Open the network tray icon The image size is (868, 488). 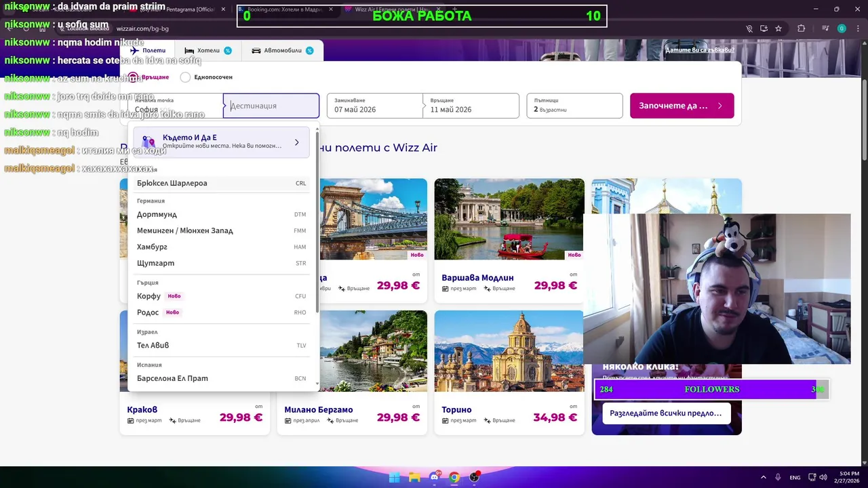pyautogui.click(x=812, y=477)
